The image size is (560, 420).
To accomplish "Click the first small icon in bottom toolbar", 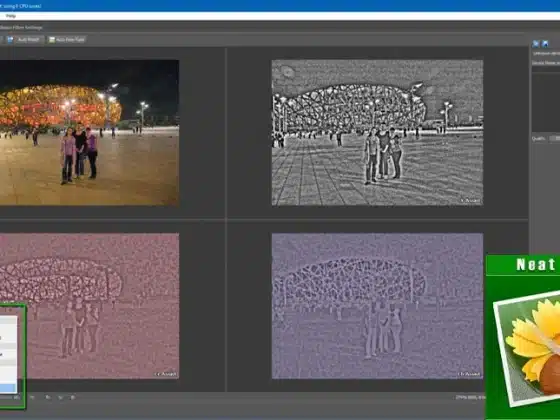I will 32,397.
